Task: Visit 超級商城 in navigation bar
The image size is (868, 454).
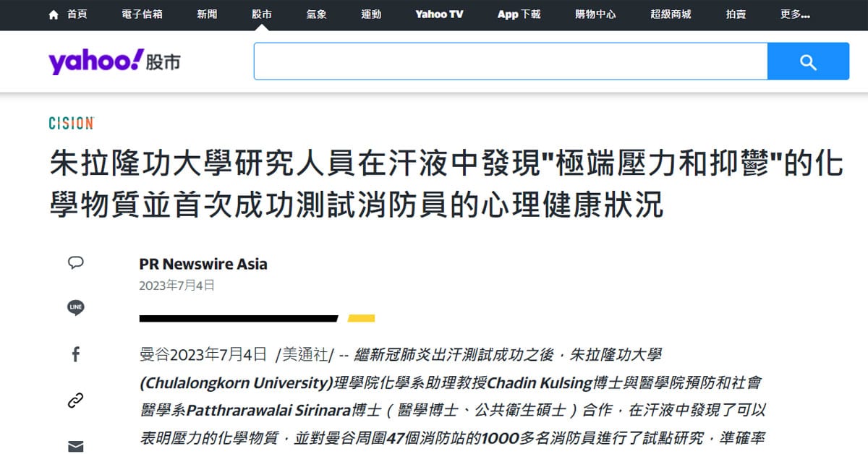Action: click(671, 14)
